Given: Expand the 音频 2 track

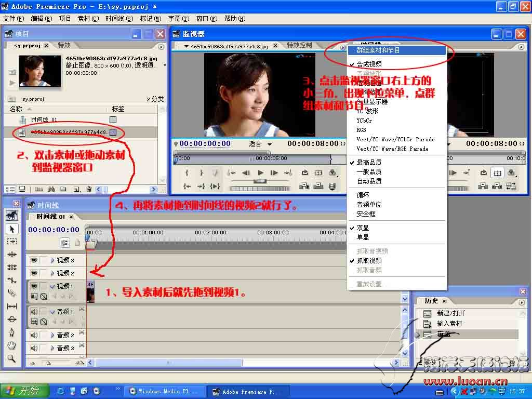Looking at the screenshot, I should click(x=52, y=335).
